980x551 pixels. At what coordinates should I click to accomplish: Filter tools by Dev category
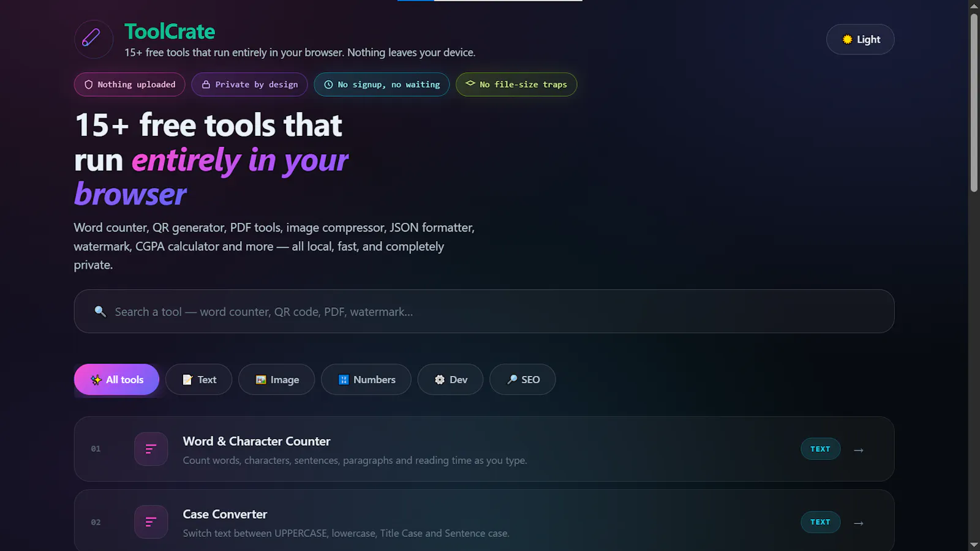(450, 380)
